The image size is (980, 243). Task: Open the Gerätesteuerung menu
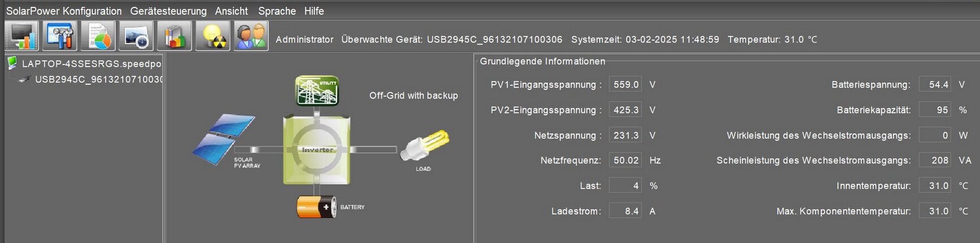click(168, 11)
